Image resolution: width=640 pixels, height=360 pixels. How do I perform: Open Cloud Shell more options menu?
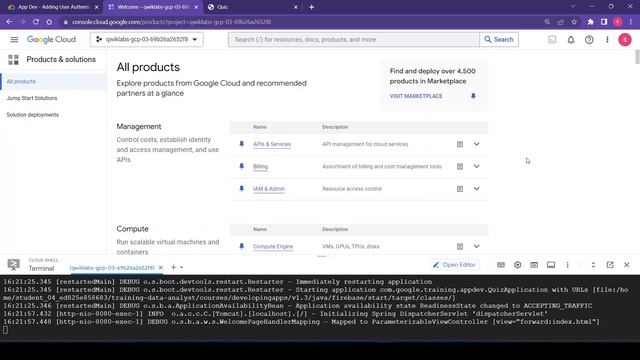tap(567, 265)
